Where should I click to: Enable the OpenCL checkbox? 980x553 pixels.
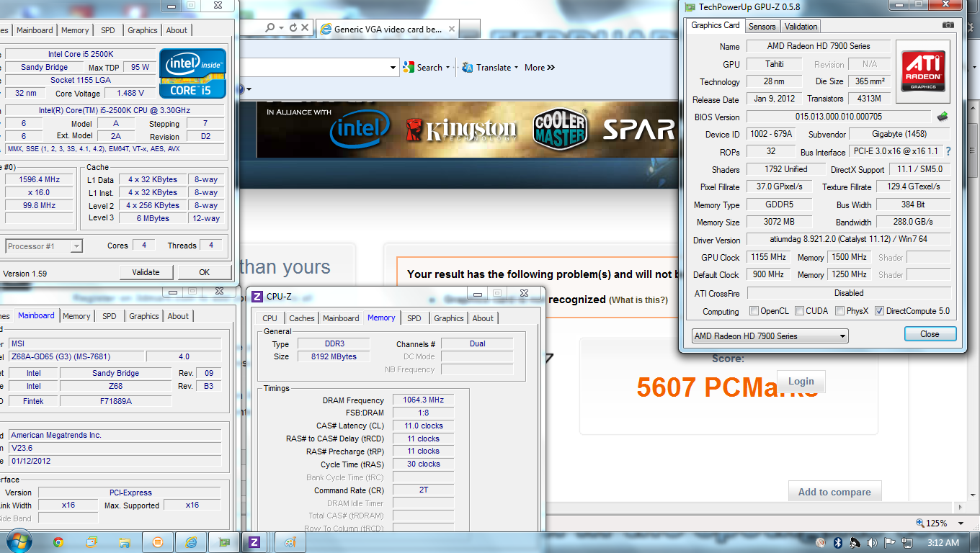click(x=754, y=311)
